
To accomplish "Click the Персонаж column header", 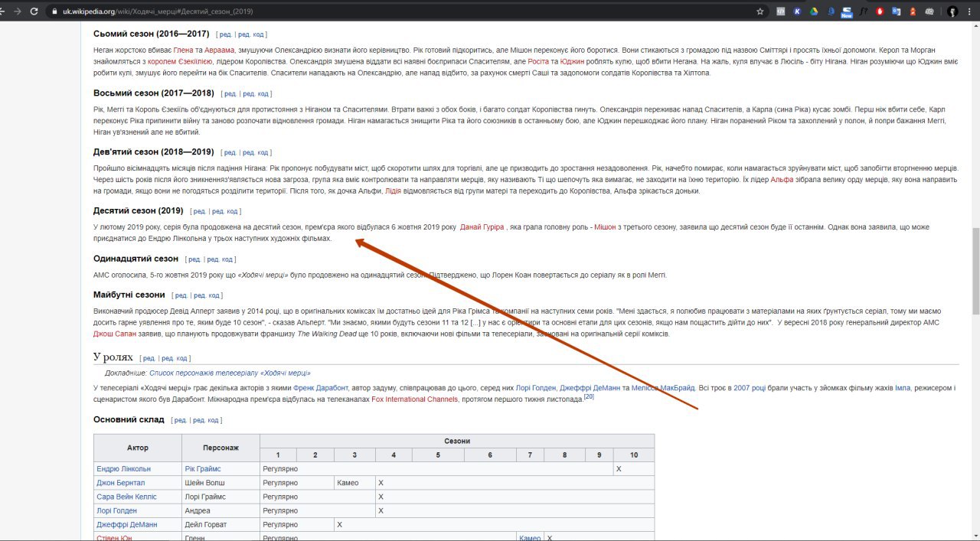I will coord(221,448).
